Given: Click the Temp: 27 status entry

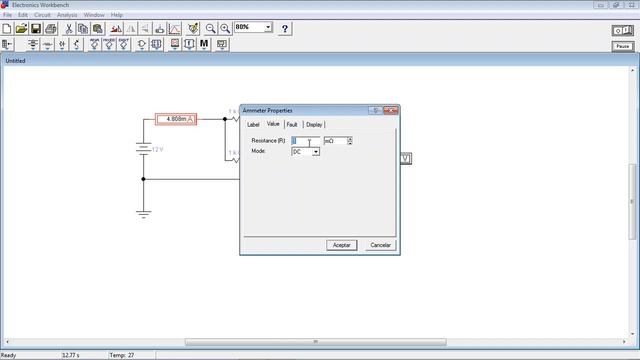Looking at the screenshot, I should (122, 355).
